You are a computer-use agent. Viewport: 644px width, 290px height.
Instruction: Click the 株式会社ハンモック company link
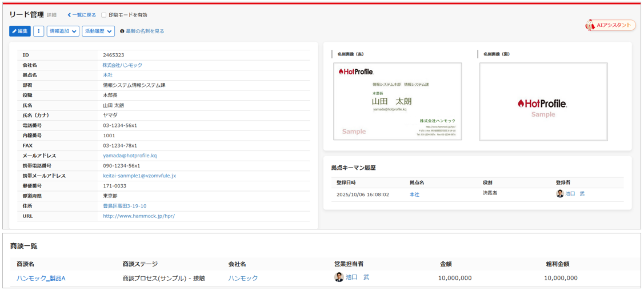122,65
